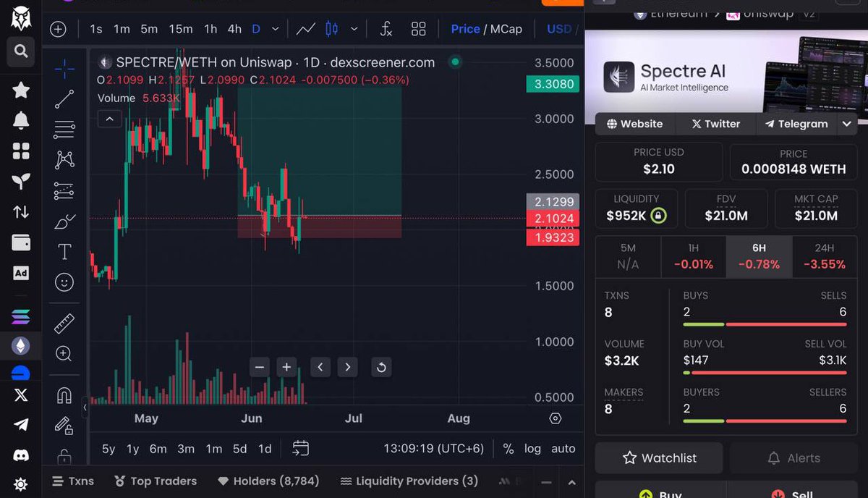Select the Ethereum chain icon
Image resolution: width=868 pixels, height=498 pixels.
pyautogui.click(x=21, y=346)
